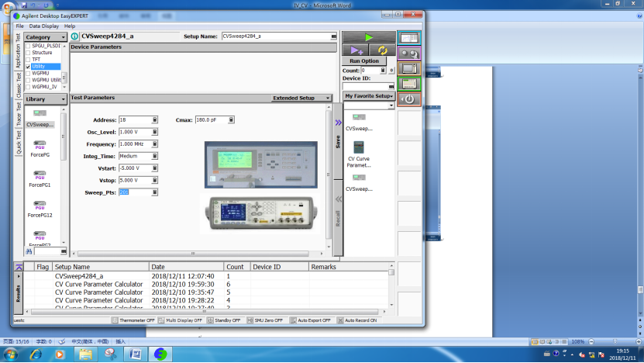The width and height of the screenshot is (644, 363).
Task: Open the Setup Name keyboard button
Action: coord(333,36)
